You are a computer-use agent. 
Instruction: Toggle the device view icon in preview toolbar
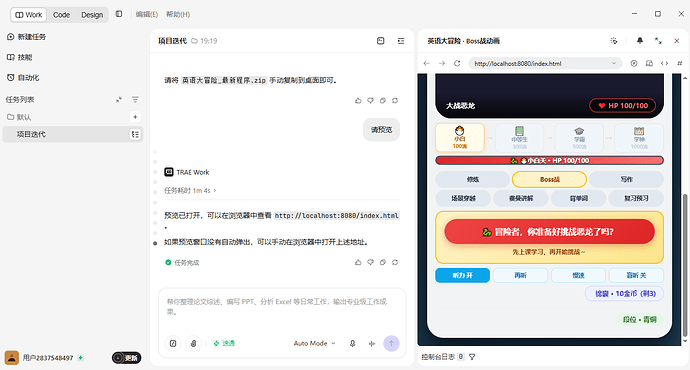click(x=649, y=63)
